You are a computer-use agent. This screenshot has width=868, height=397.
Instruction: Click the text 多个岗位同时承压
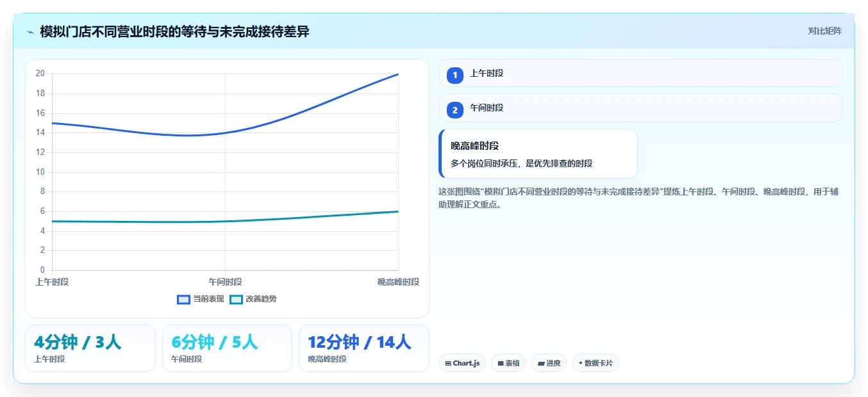[521, 163]
